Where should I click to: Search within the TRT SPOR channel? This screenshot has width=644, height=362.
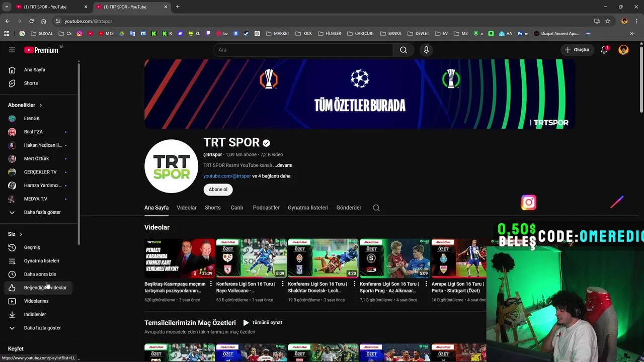coord(376,208)
